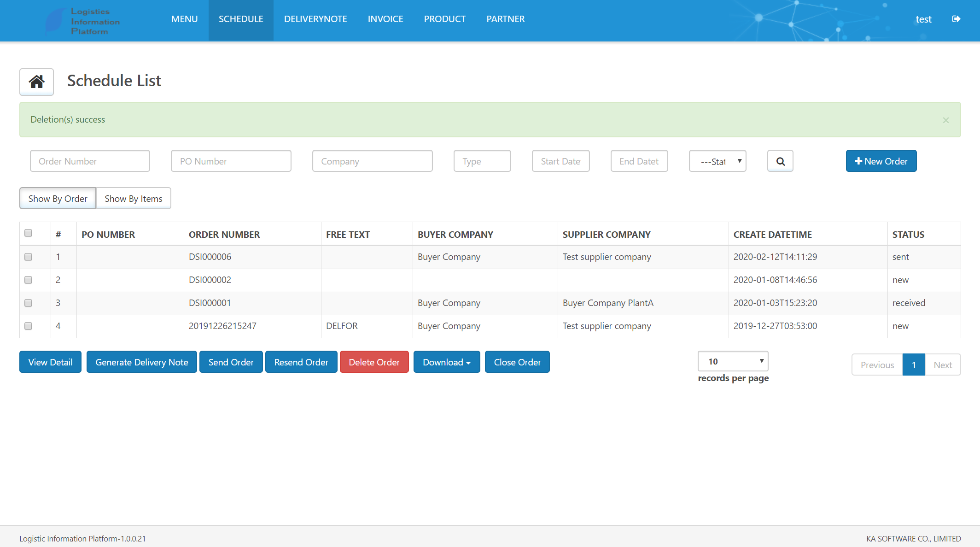
Task: Select the checkbox for order DSI000001
Action: pyautogui.click(x=28, y=303)
